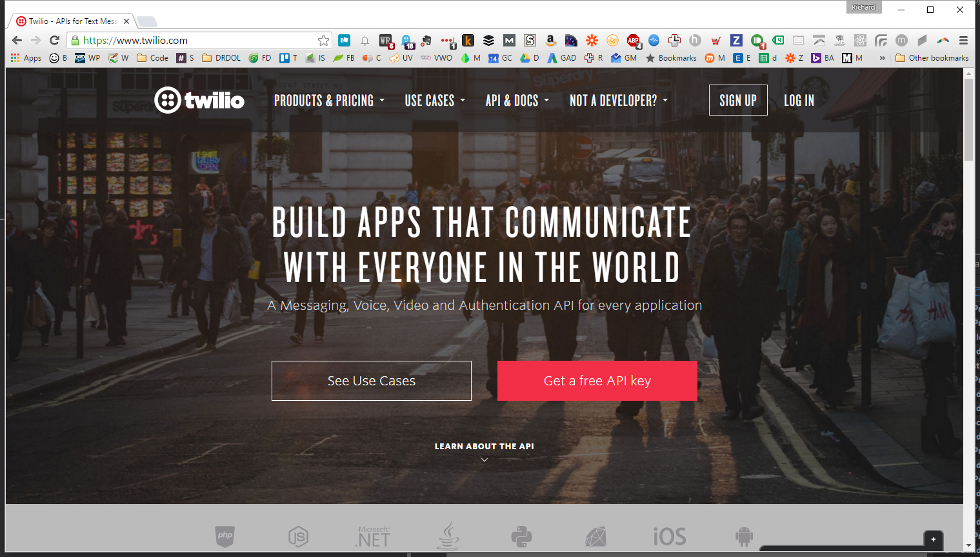Click the address bar URL field
This screenshot has height=557, width=980.
pyautogui.click(x=199, y=40)
